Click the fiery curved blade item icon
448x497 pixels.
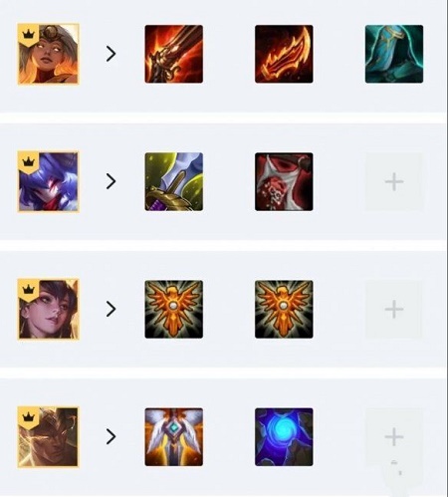point(284,54)
